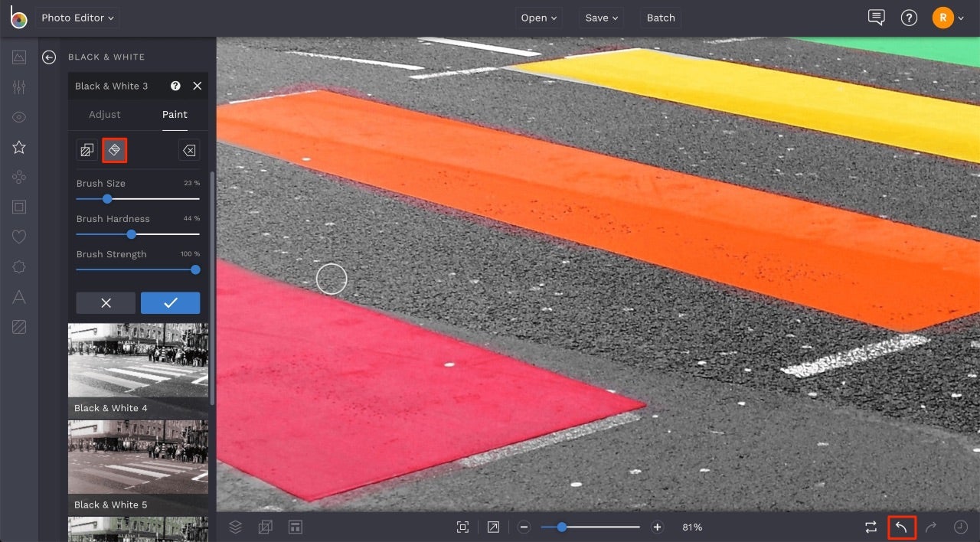This screenshot has height=542, width=980.
Task: Select the Black & White 5 thumbnail
Action: coord(138,456)
